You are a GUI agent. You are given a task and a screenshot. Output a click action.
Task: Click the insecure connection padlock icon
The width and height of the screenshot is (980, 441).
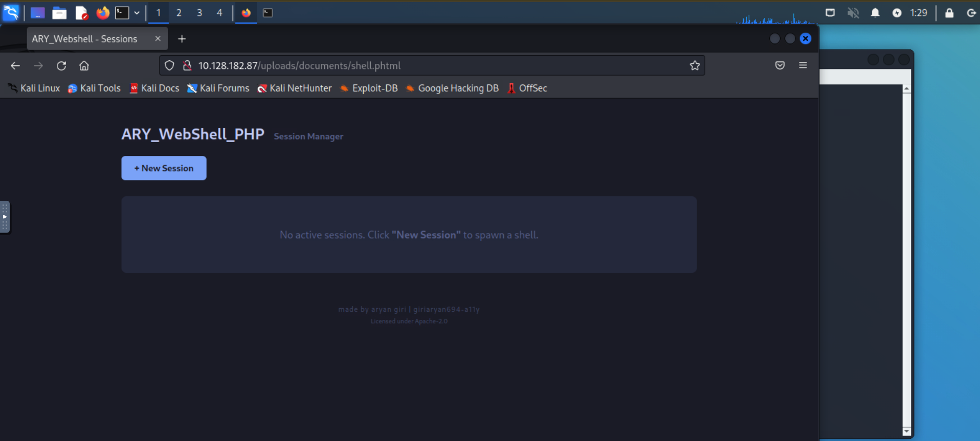click(x=187, y=65)
